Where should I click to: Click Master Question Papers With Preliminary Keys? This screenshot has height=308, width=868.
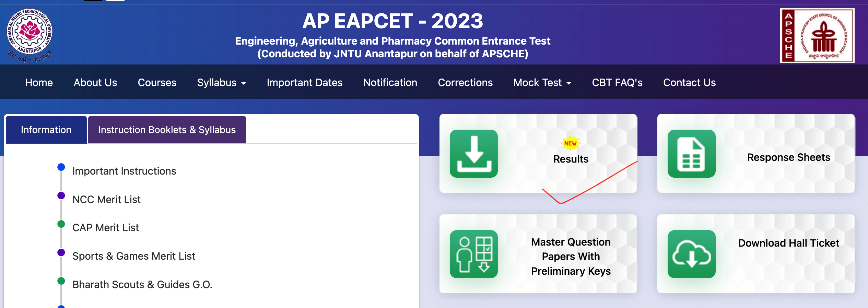(x=571, y=256)
